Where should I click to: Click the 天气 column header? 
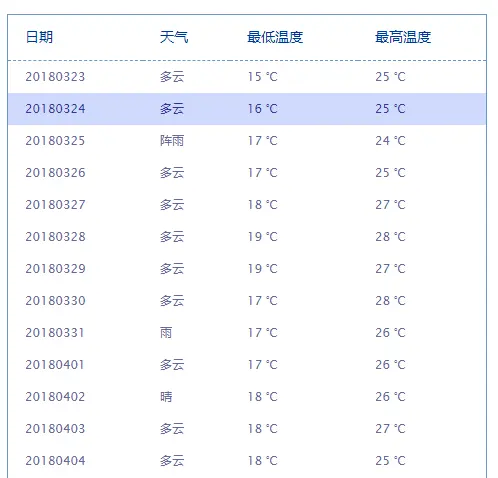point(174,37)
